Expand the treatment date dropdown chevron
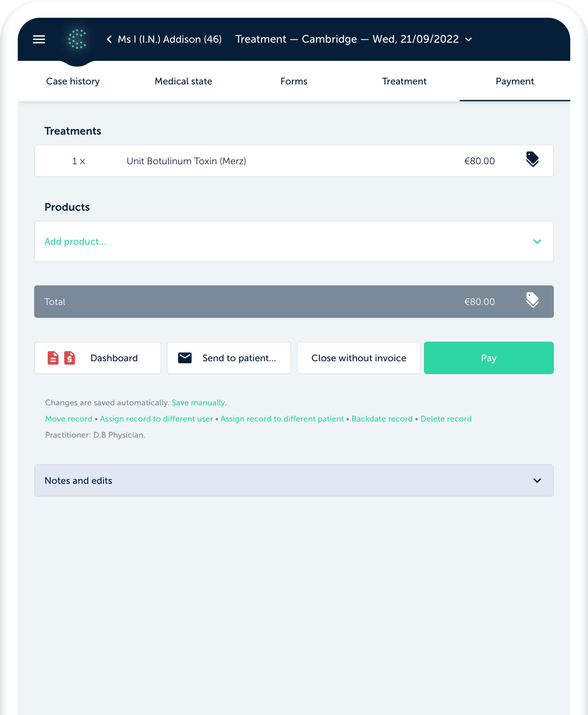The height and width of the screenshot is (715, 588). 469,39
